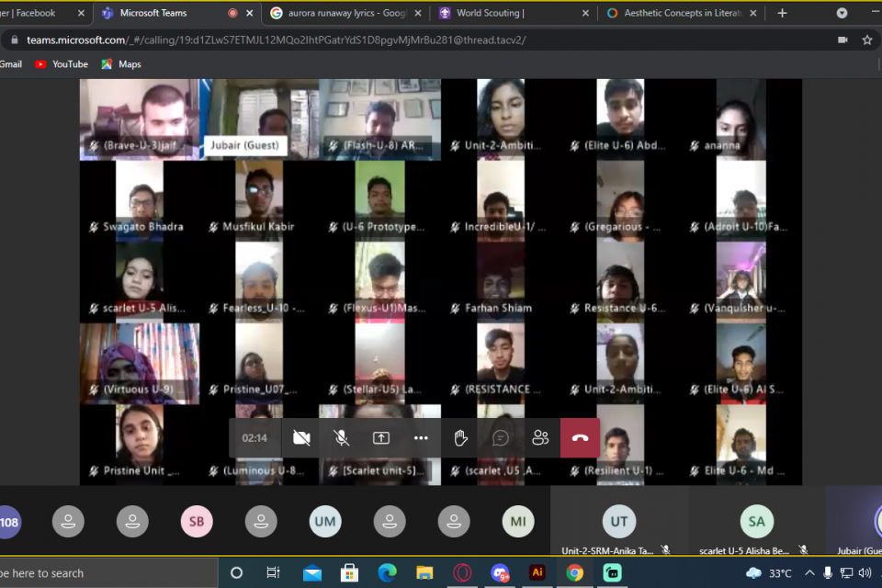Bookmark this page with star icon
Viewport: 882px width, 588px height.
866,40
